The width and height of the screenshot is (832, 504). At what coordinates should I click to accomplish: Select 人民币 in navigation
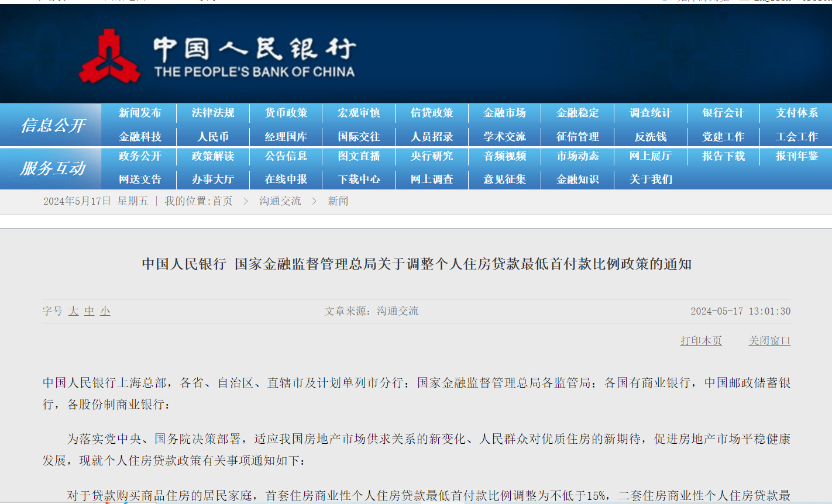point(213,137)
